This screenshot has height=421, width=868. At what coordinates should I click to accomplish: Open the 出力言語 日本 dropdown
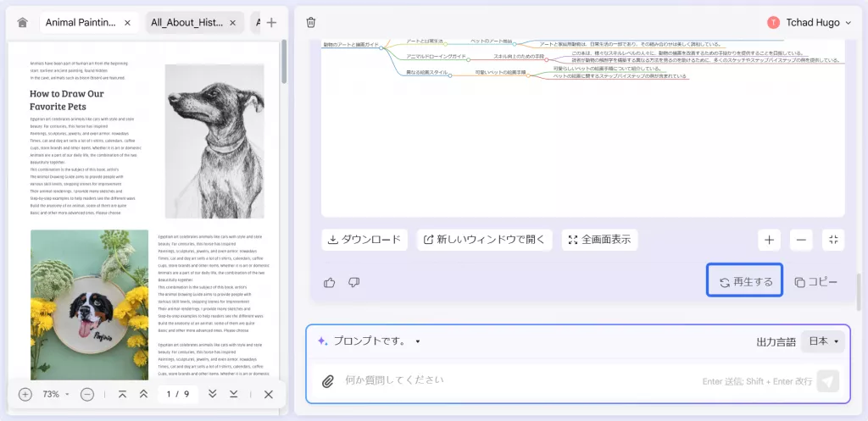coord(822,341)
